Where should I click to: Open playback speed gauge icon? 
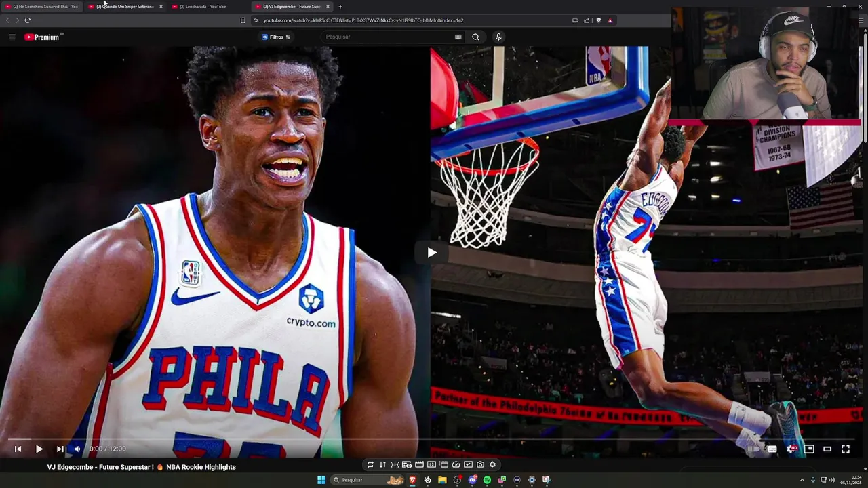[456, 464]
